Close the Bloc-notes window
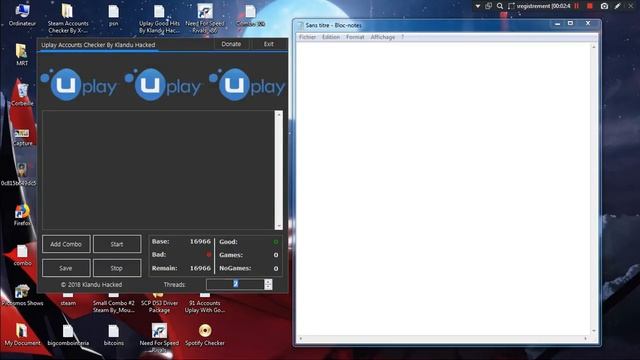Screen dimensions: 640x360 588,24
